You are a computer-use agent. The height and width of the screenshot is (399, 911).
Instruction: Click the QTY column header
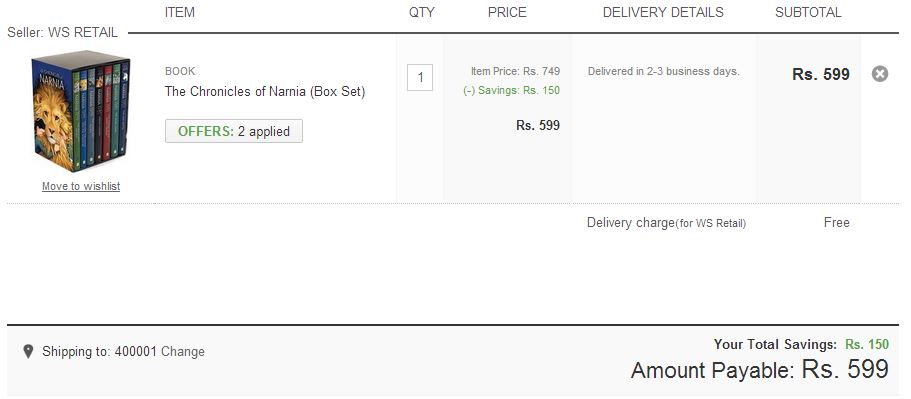421,12
